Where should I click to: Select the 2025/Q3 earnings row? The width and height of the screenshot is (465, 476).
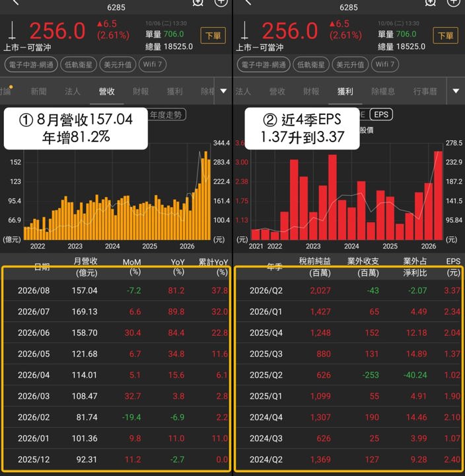pos(349,354)
